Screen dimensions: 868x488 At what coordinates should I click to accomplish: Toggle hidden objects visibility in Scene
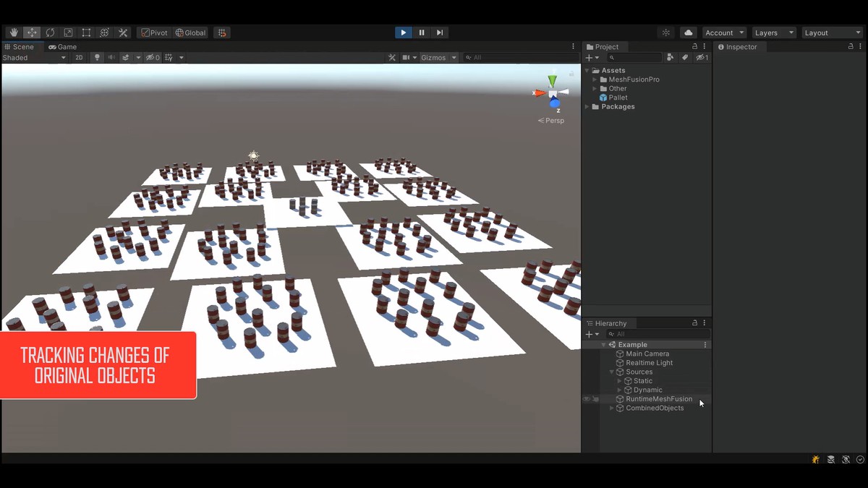(x=153, y=57)
